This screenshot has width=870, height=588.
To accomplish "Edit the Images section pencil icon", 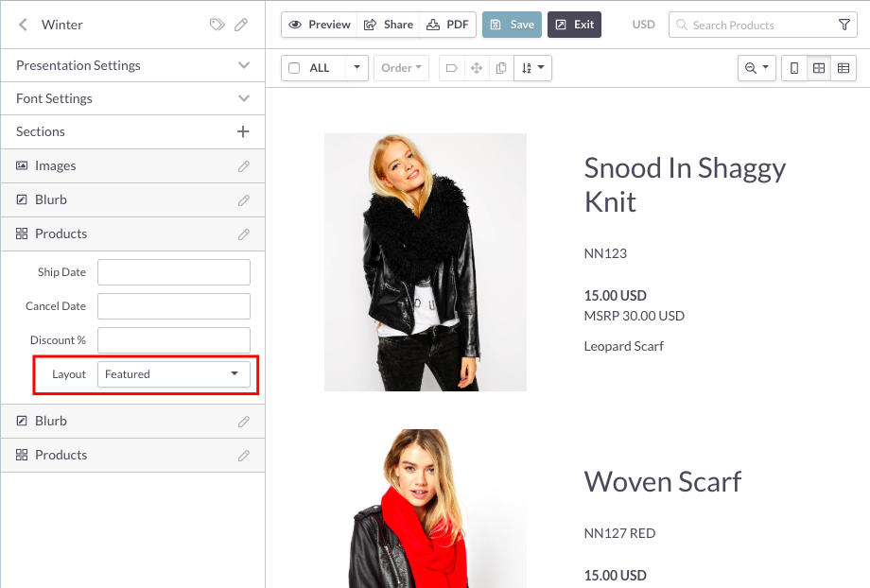I will 244,166.
